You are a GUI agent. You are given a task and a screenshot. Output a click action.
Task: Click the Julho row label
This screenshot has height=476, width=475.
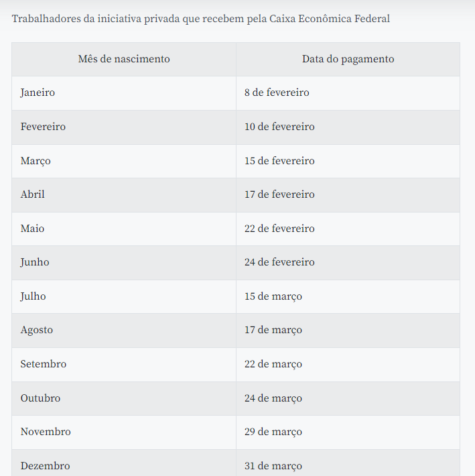click(x=33, y=296)
